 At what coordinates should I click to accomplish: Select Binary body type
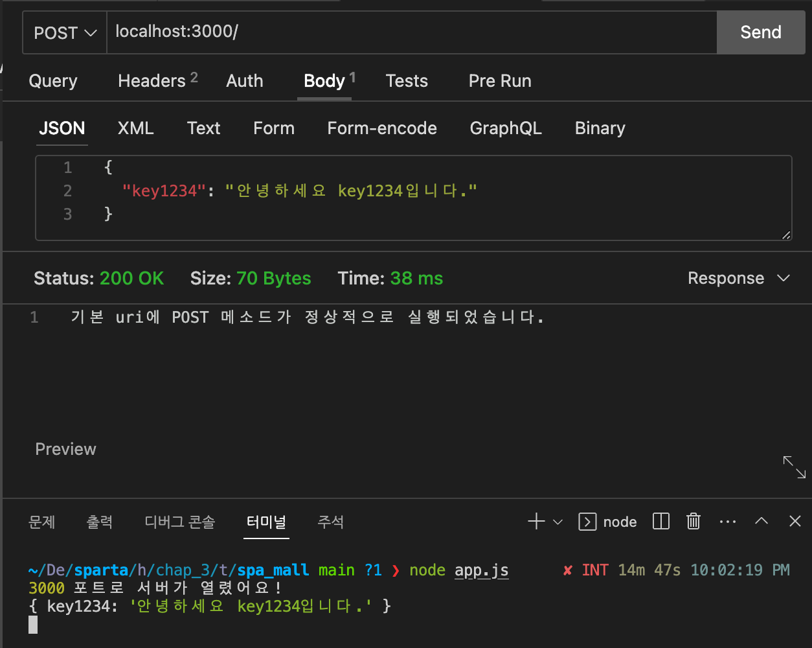(x=600, y=128)
